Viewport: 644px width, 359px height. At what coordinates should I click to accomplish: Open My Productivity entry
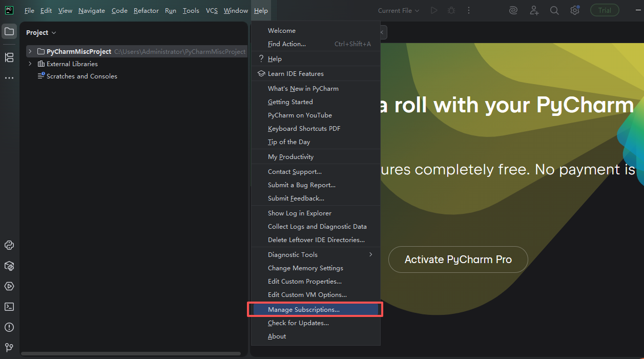point(316,157)
